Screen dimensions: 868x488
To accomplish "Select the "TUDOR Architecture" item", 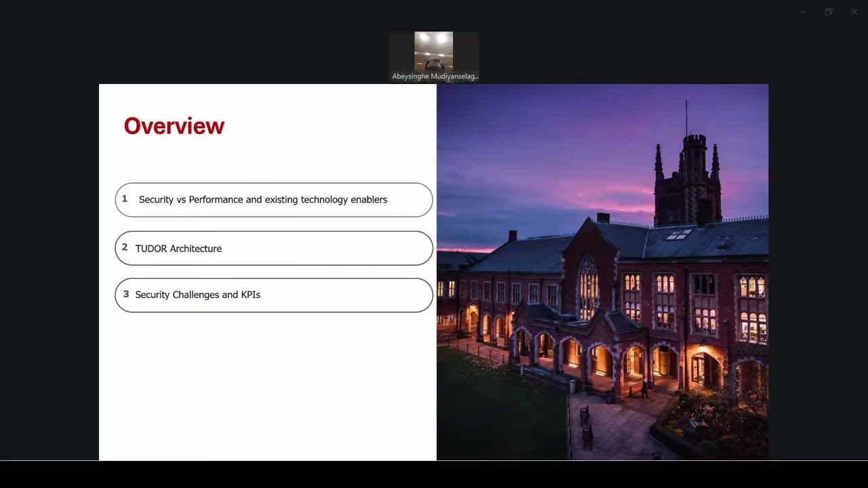I will 274,249.
